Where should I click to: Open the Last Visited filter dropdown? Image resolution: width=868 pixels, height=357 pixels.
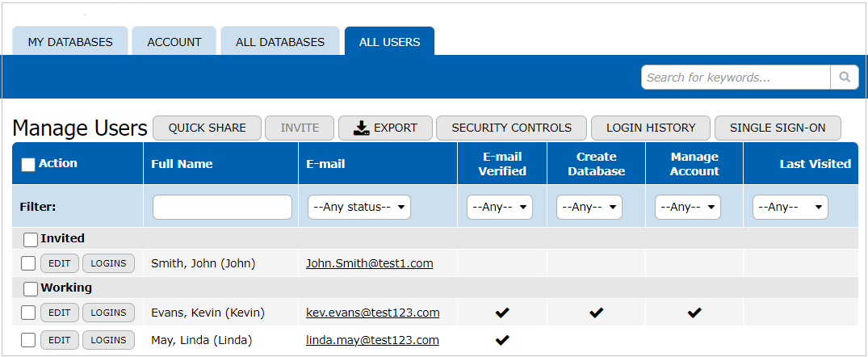(x=790, y=207)
